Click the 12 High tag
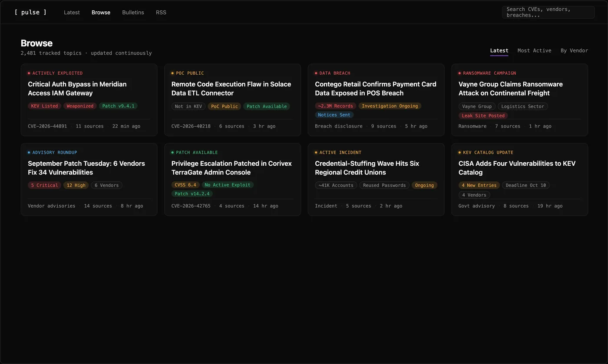Screen dimensions: 608x364 76,185
